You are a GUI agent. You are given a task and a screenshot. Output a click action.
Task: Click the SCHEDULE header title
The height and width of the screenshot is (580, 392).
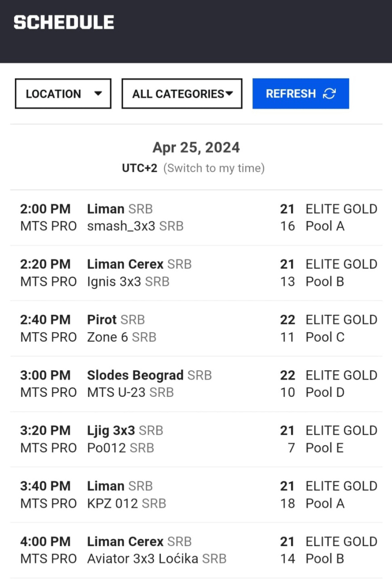pyautogui.click(x=64, y=22)
